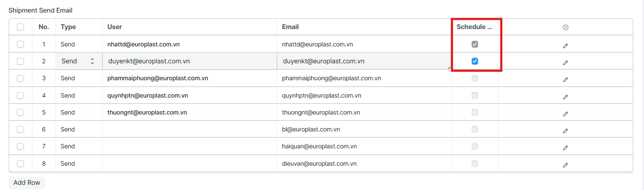The image size is (644, 190).
Task: Open the row 3 edit pencil
Action: coord(565,80)
